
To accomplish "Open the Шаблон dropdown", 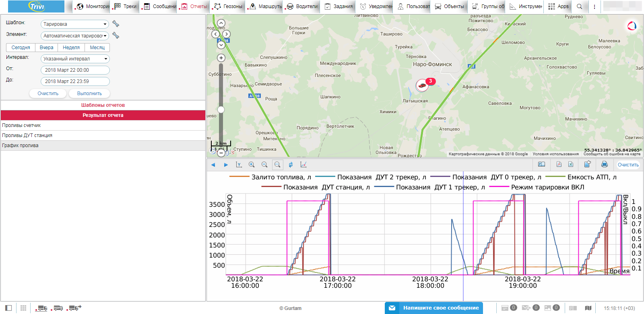I will pos(75,24).
